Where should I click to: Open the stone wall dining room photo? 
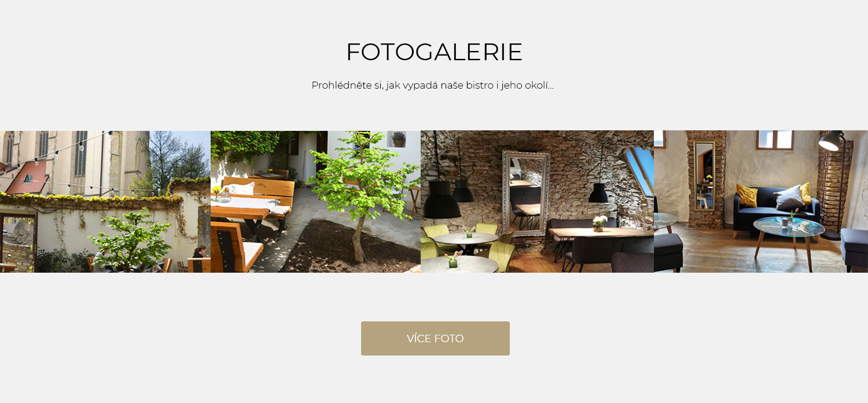coord(537,201)
